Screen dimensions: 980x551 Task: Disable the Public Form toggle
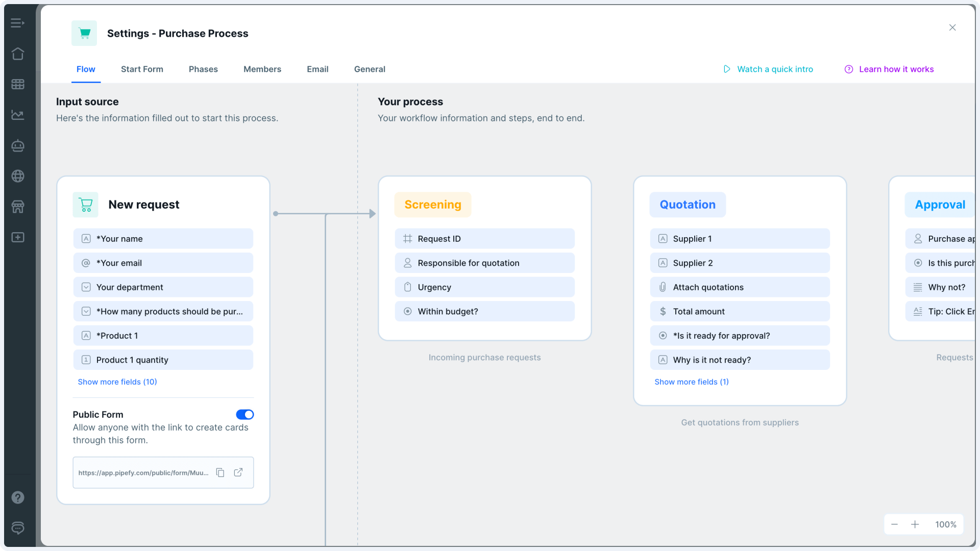[x=244, y=414]
